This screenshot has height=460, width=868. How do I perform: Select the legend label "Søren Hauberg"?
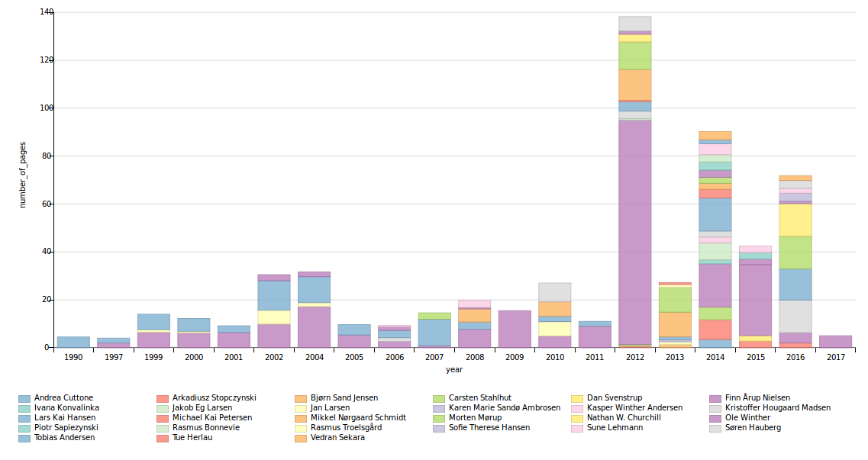point(753,428)
